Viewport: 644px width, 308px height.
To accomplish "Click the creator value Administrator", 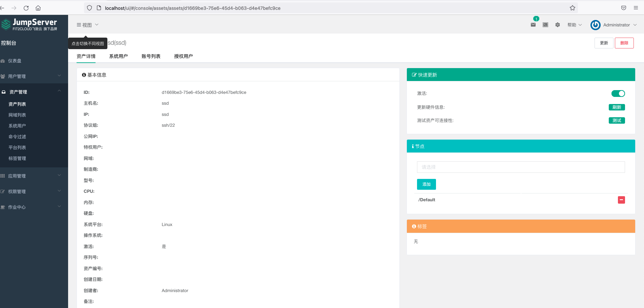I will 175,291.
